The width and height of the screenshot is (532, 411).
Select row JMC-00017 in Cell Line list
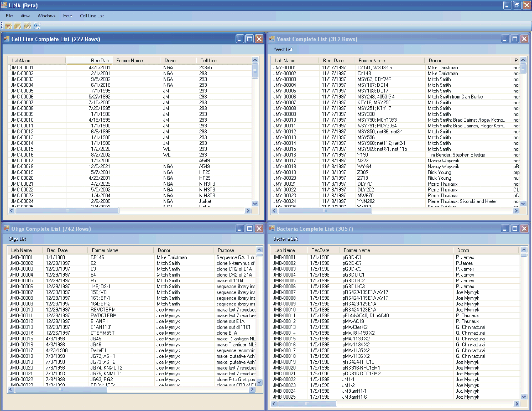pyautogui.click(x=22, y=161)
